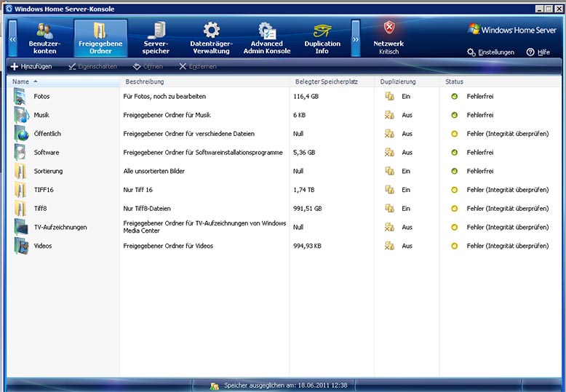Open the Hilfe link
The image size is (566, 392).
[538, 52]
